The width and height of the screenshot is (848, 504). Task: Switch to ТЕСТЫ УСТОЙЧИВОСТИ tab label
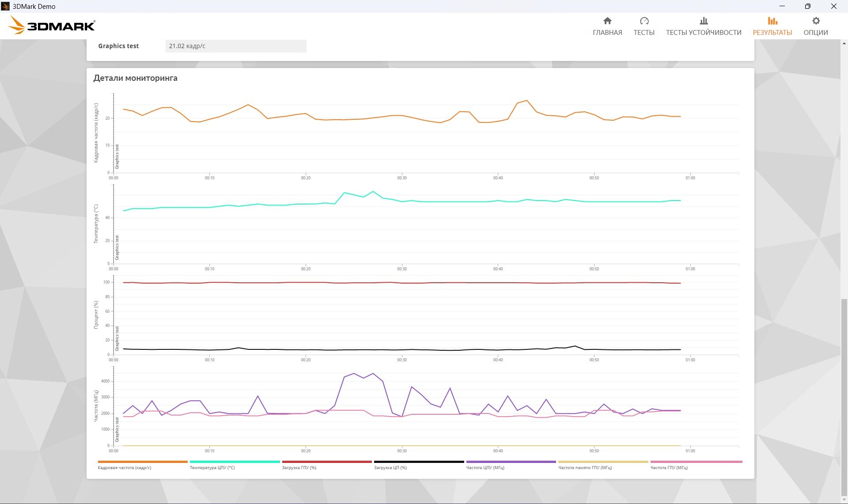point(704,33)
